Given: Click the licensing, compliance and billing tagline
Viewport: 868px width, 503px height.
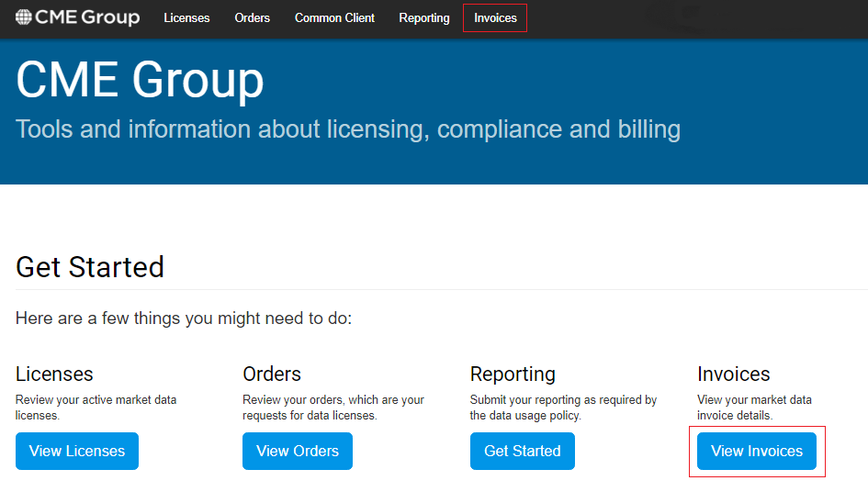Looking at the screenshot, I should pyautogui.click(x=348, y=129).
